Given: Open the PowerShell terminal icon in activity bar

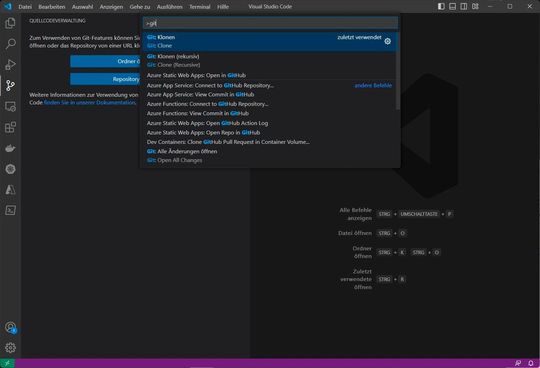Looking at the screenshot, I should 10,210.
